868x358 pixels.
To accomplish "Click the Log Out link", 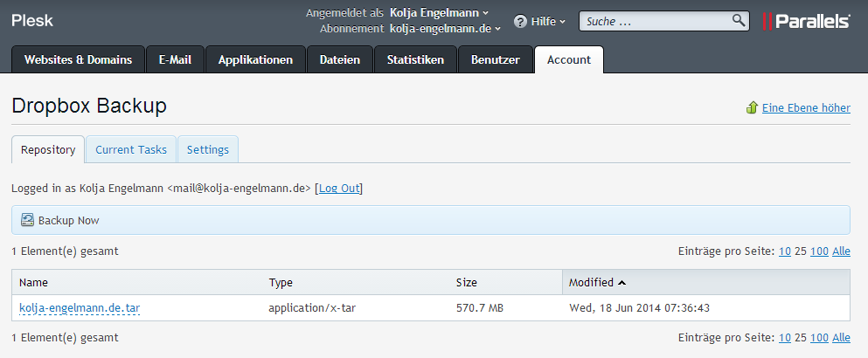I will point(339,188).
